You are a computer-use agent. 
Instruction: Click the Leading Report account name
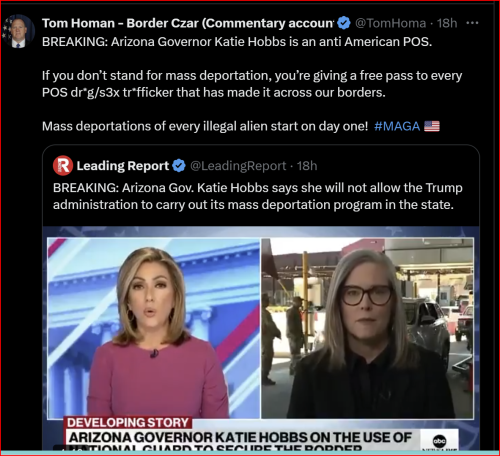(x=123, y=166)
